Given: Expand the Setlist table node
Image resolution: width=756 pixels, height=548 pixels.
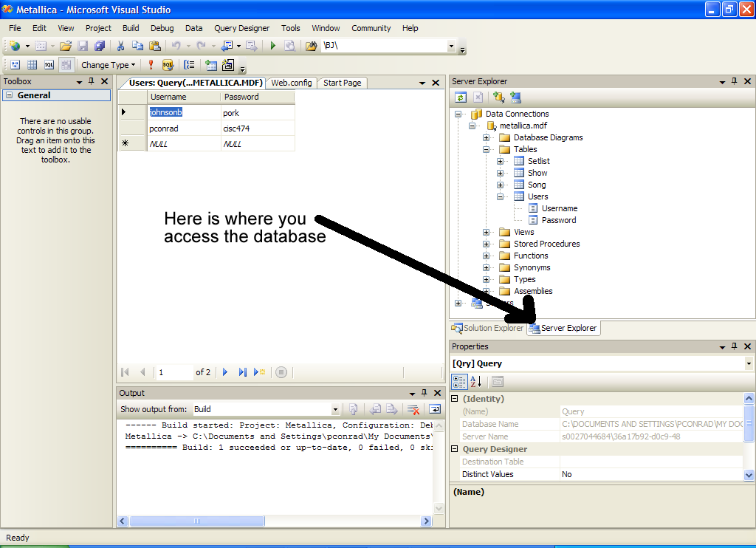Looking at the screenshot, I should click(x=501, y=161).
